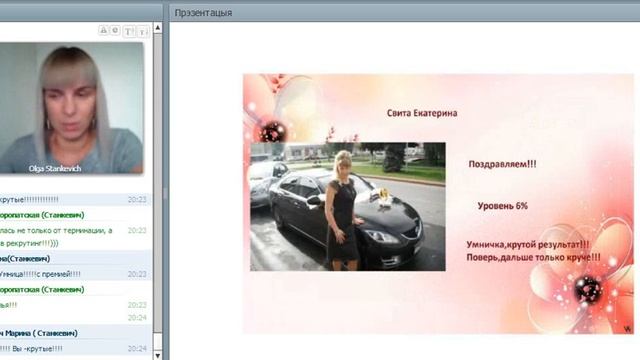Image resolution: width=640 pixels, height=360 pixels.
Task: Click the chat scrollbar down arrow
Action: (x=158, y=355)
